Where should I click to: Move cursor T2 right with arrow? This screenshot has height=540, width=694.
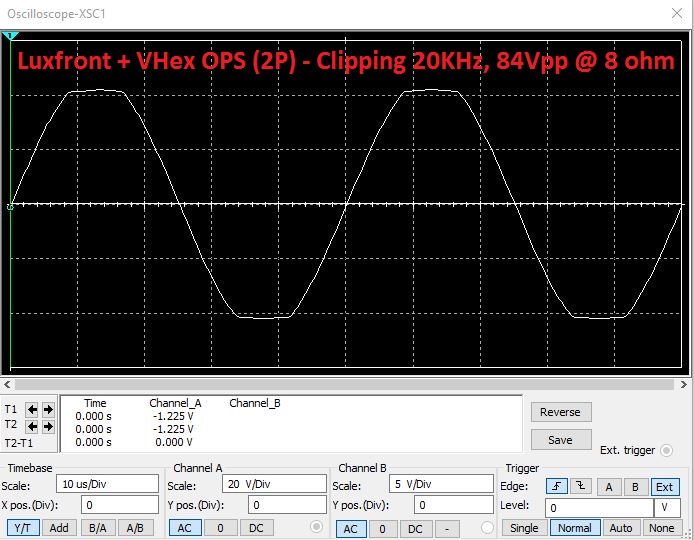[48, 426]
